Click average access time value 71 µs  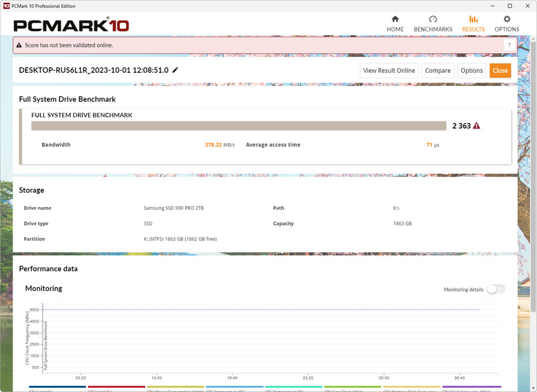pyautogui.click(x=432, y=144)
